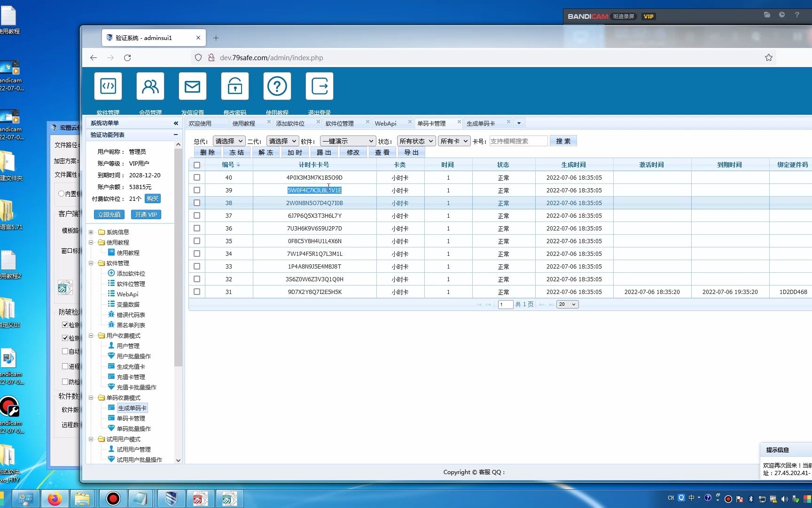Open the page size 20 dropdown
812x508 pixels.
[567, 304]
